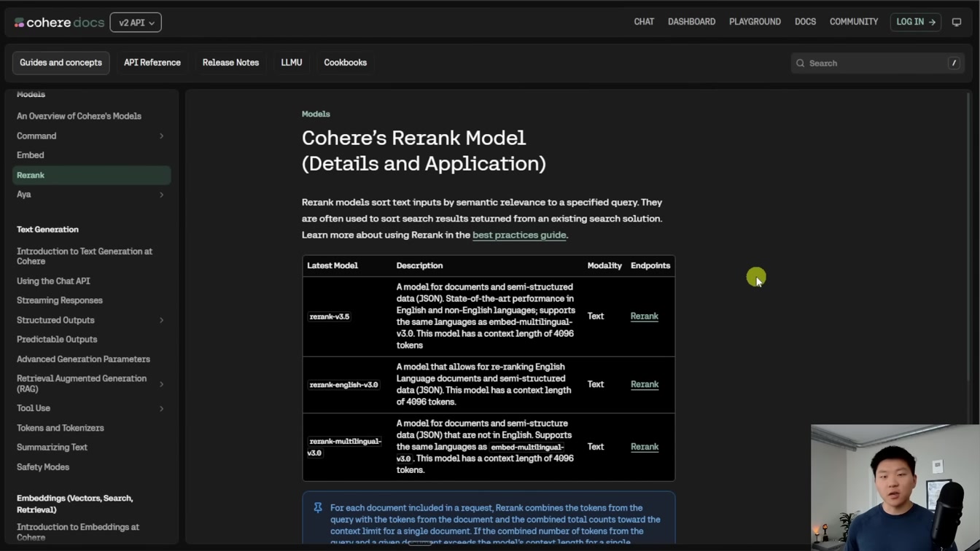Select DOCS in the header
The height and width of the screenshot is (551, 980).
[805, 22]
